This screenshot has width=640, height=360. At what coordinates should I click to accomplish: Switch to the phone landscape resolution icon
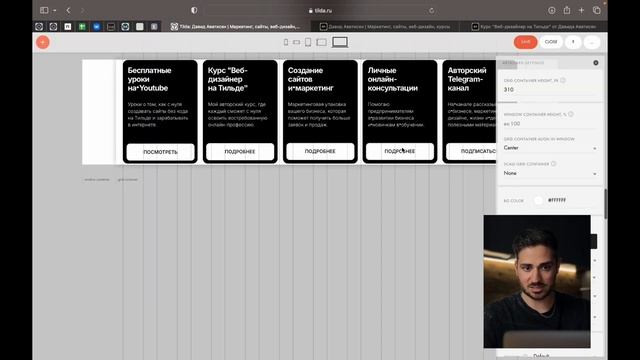coord(296,42)
